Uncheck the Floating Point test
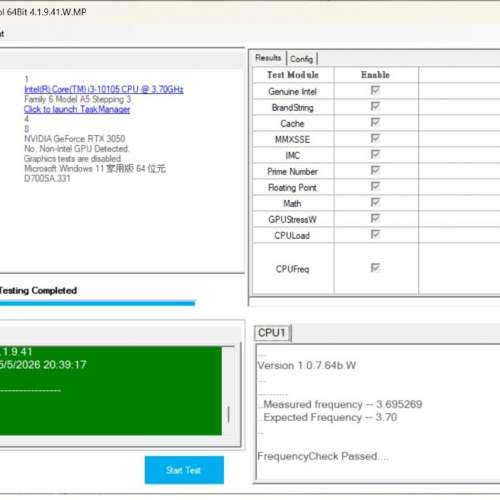This screenshot has width=500, height=500. click(x=375, y=186)
